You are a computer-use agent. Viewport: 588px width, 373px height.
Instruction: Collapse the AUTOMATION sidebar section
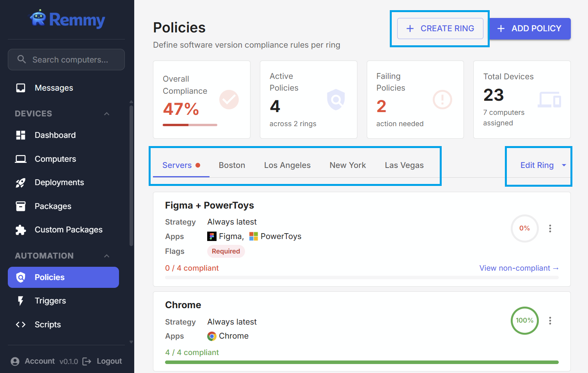107,256
